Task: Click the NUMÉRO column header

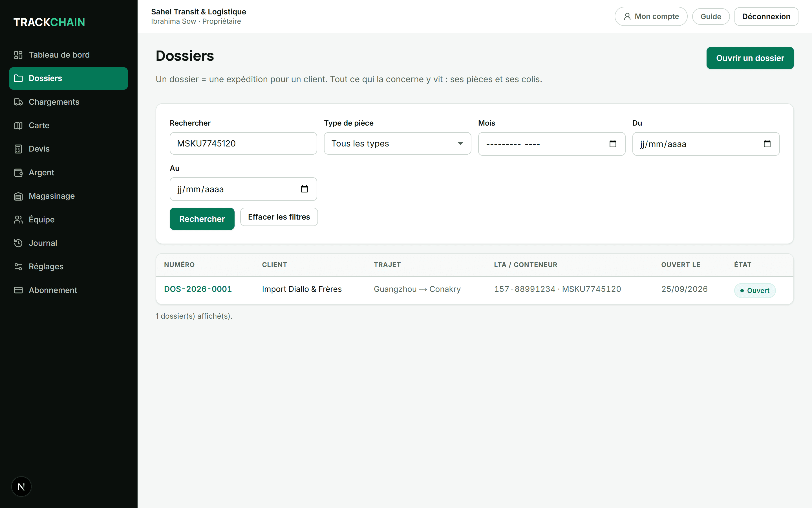Action: coord(179,265)
